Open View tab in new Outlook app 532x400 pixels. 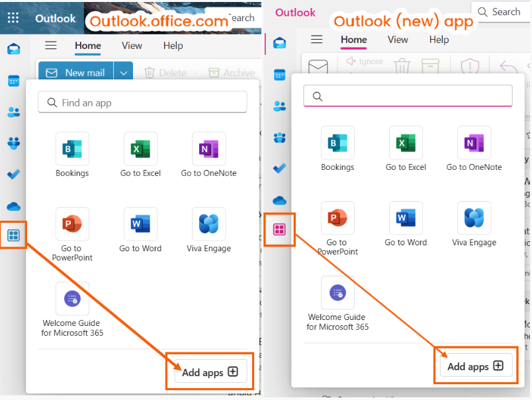coord(398,40)
